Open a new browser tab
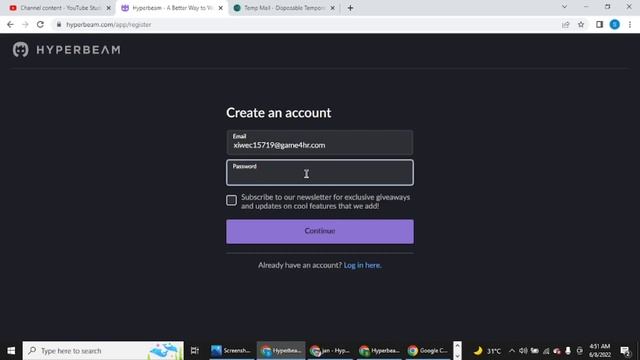Viewport: 640px width, 360px height. [350, 8]
